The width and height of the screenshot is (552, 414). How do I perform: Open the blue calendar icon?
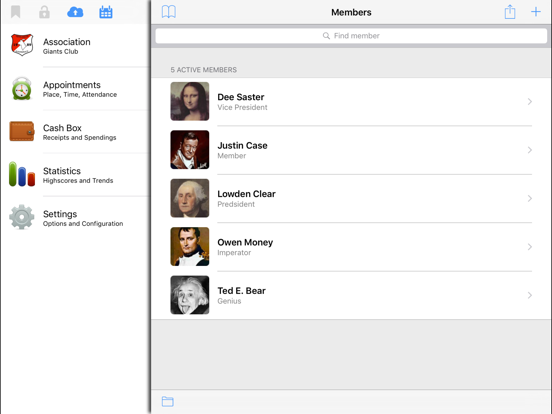tap(106, 12)
